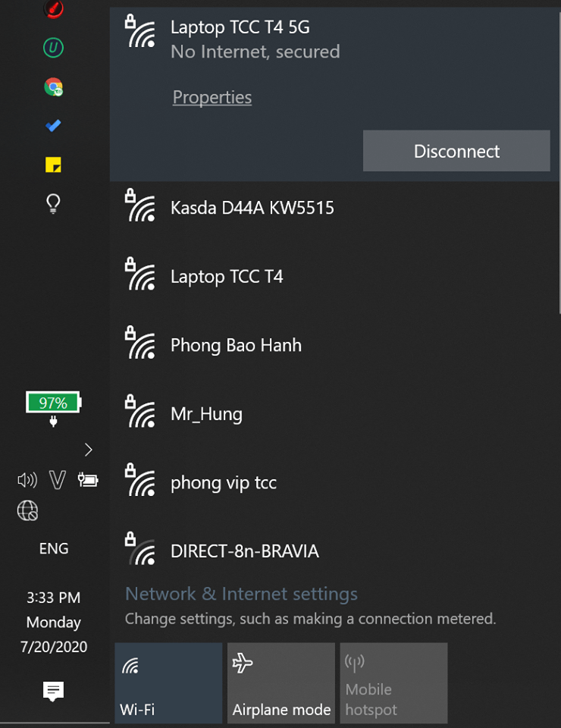Open Google Chrome from the taskbar
Image resolution: width=561 pixels, height=728 pixels.
[x=53, y=87]
